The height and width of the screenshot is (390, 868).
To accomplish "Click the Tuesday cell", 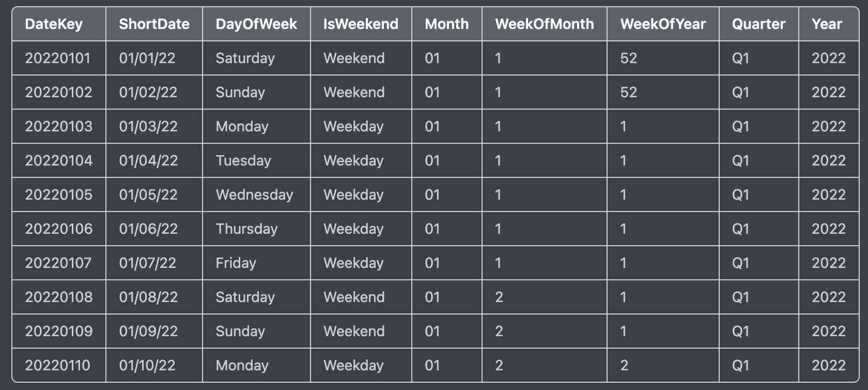I will (243, 160).
